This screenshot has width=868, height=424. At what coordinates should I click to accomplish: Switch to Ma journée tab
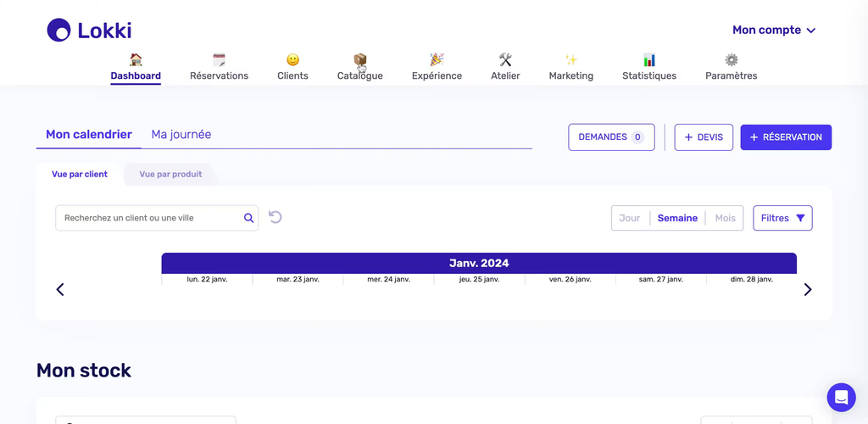pos(181,135)
